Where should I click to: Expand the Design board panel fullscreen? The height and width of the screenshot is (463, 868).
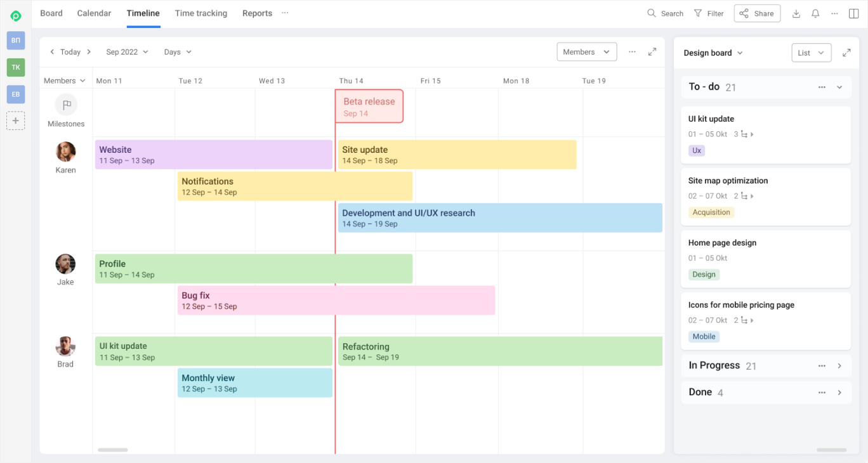click(x=846, y=53)
